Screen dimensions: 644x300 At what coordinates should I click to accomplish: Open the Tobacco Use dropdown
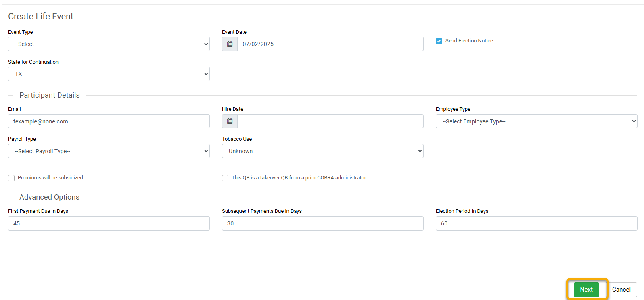(x=322, y=151)
